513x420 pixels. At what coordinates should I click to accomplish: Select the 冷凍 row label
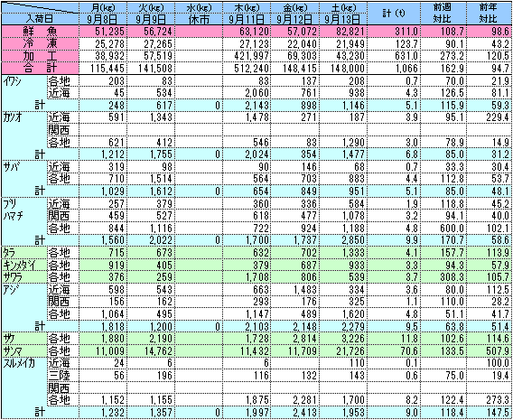tap(40, 44)
